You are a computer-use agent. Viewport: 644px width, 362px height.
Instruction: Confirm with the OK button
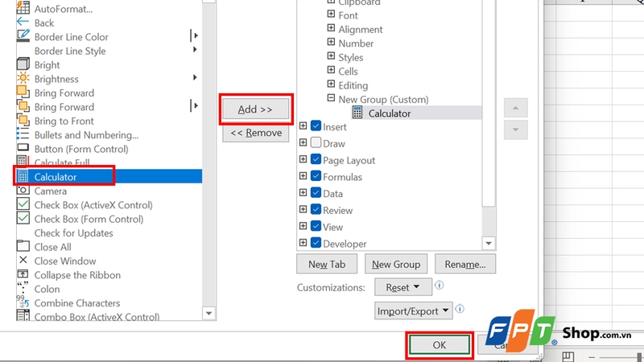coord(439,345)
